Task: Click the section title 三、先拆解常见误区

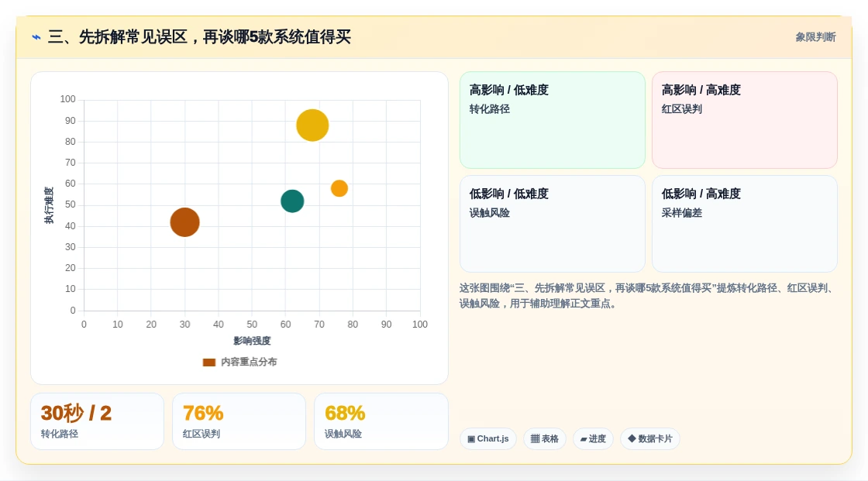Action: (x=199, y=37)
